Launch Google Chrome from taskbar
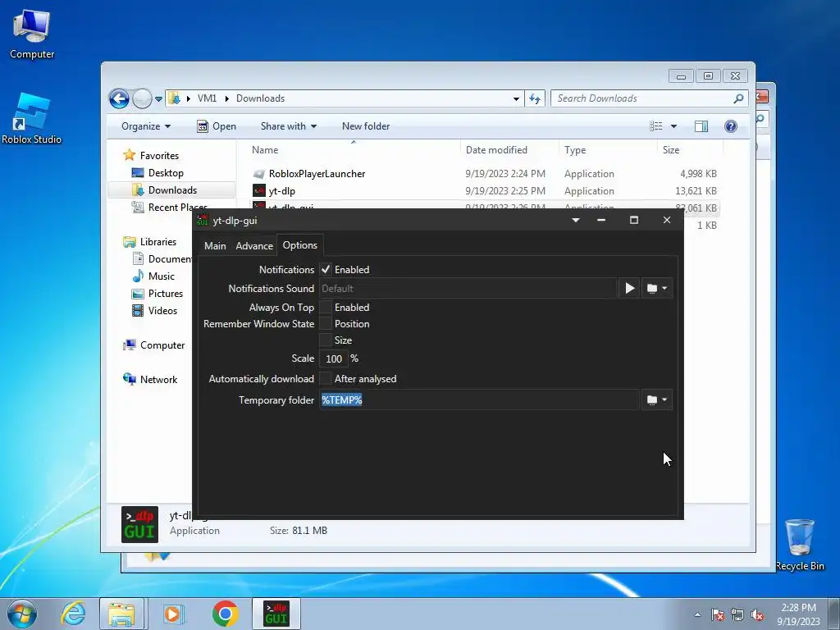This screenshot has height=630, width=840. click(x=225, y=614)
